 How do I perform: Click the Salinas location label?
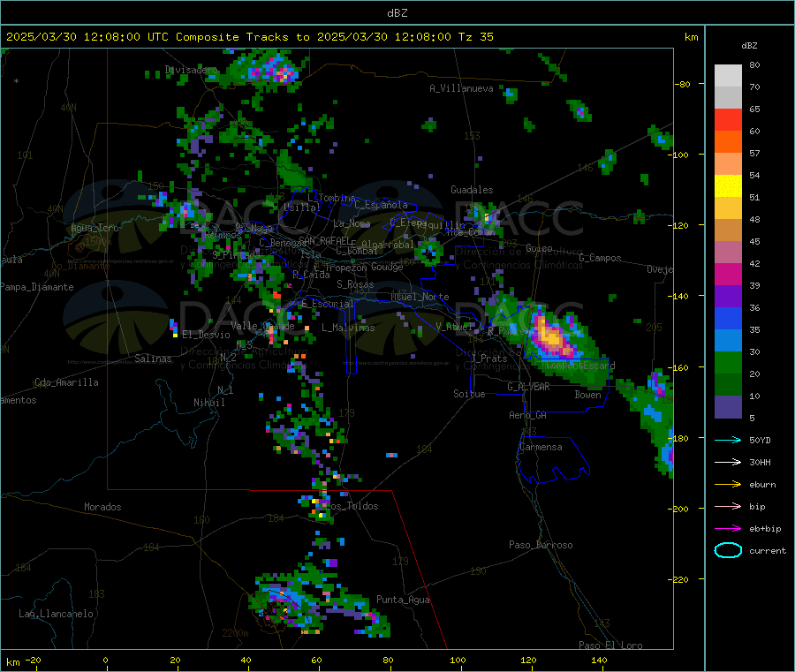point(153,359)
